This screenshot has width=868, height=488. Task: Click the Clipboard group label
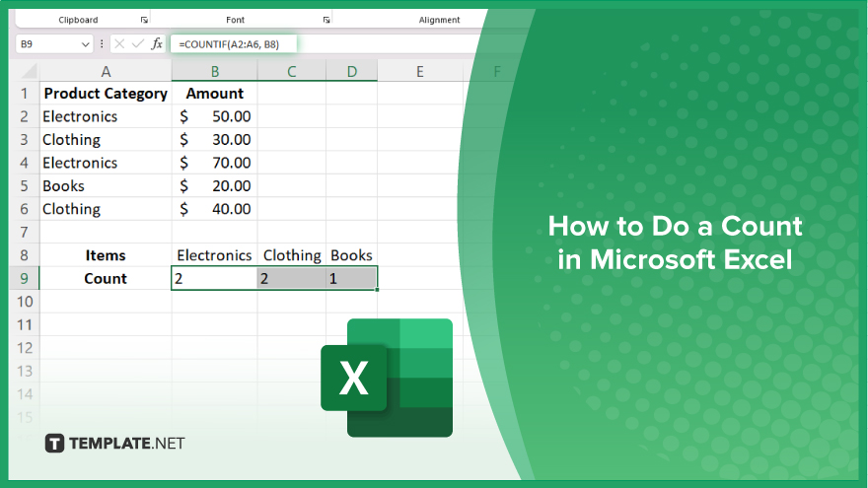(x=78, y=20)
